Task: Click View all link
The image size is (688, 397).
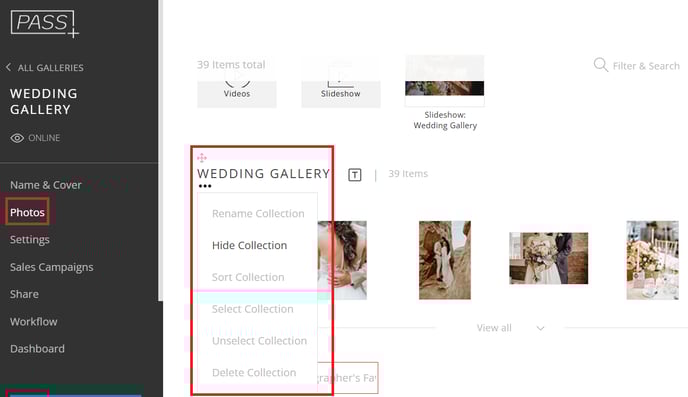Action: 494,328
